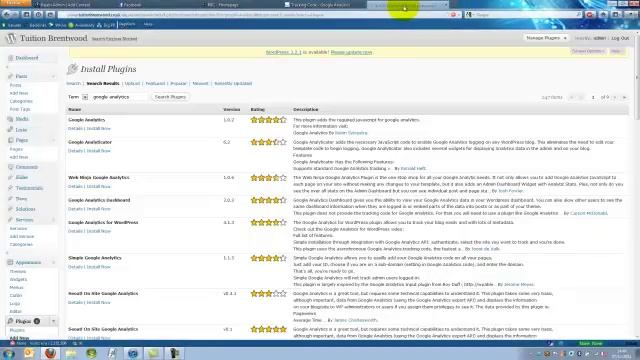Collapse the Posts menu section
Image resolution: width=640 pixels, height=360 pixels.
(53, 76)
